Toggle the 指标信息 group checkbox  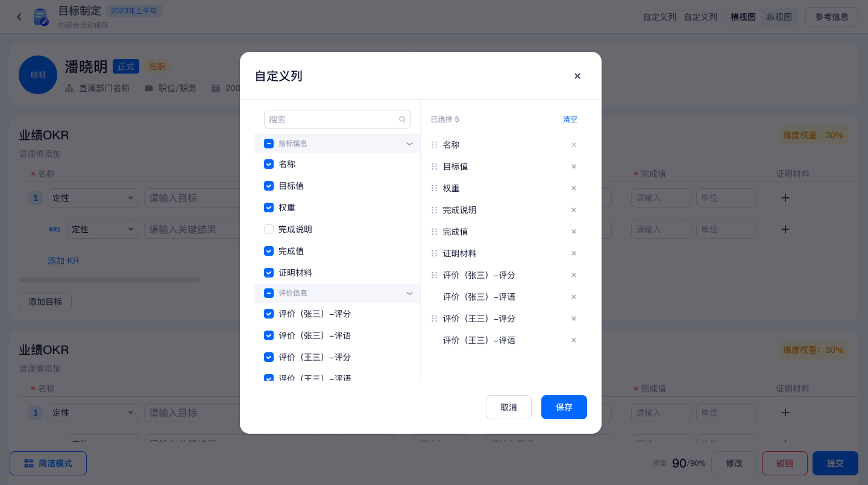[x=269, y=144]
